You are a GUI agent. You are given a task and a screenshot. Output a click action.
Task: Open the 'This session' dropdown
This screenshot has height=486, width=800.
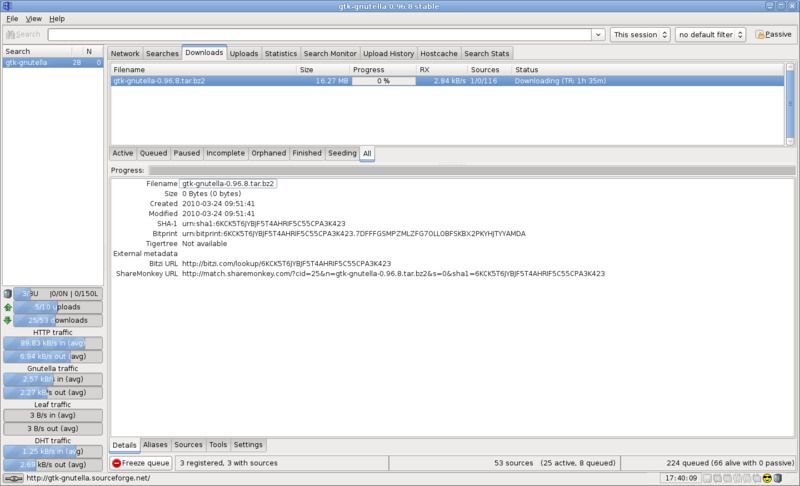[640, 34]
